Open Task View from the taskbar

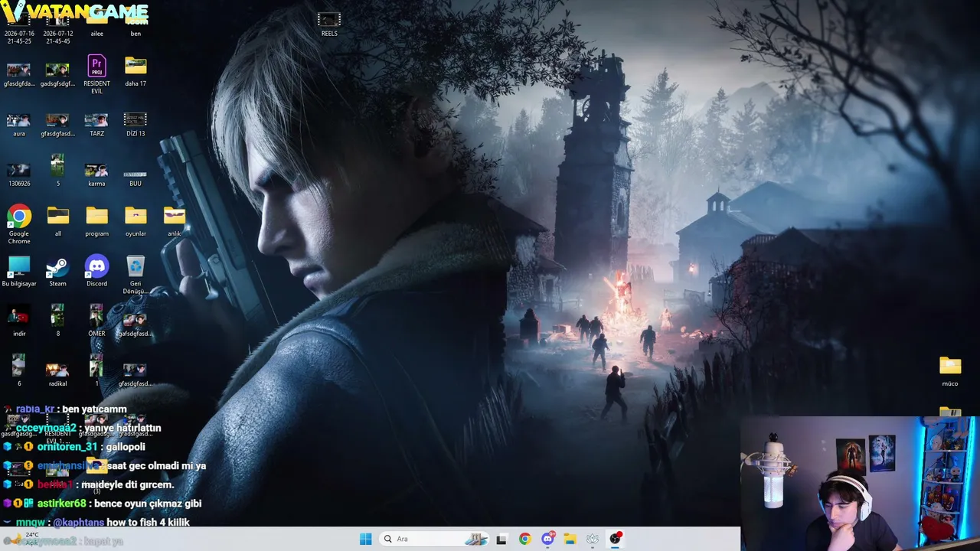[x=501, y=539]
